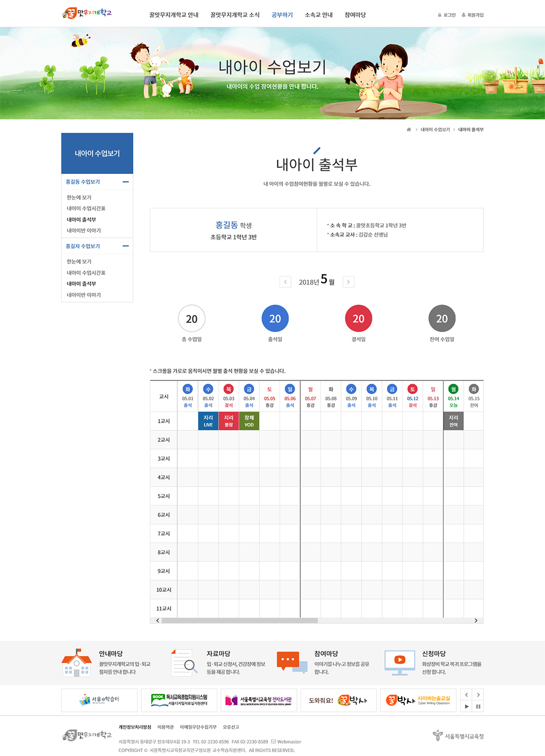Click the blue 출석일 20 circle
The width and height of the screenshot is (545, 756).
(x=275, y=319)
